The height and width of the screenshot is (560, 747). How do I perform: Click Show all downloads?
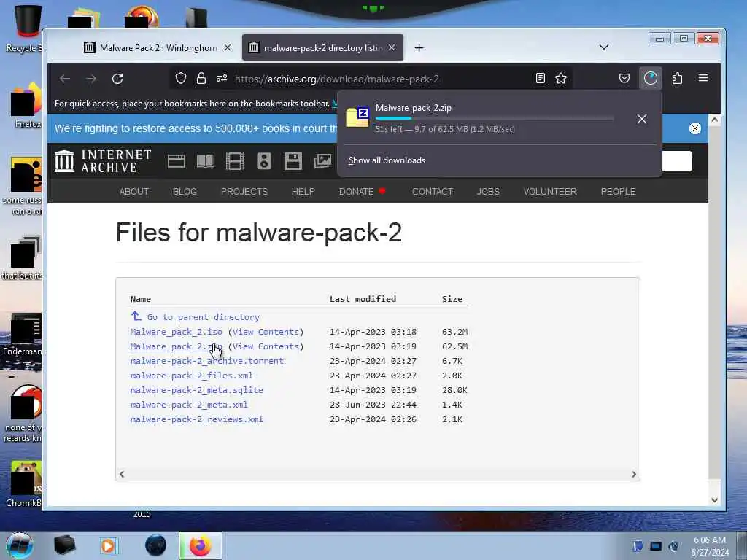pyautogui.click(x=387, y=160)
